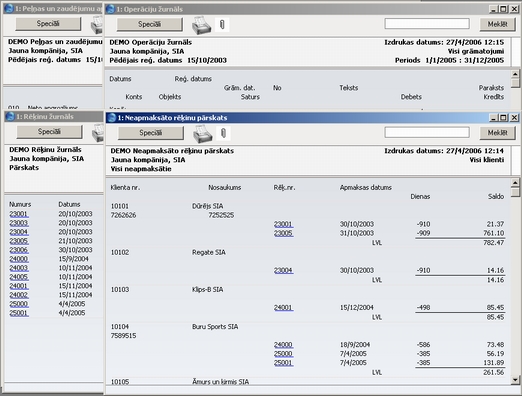Activate the Rēķinu žurnāls title bar
The height and width of the screenshot is (396, 522).
53,117
